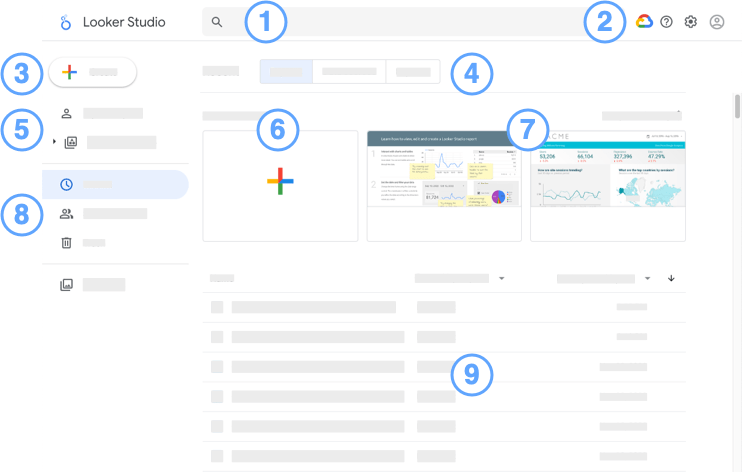Expand the team workspaces tree triangle
742x472 pixels.
54,142
